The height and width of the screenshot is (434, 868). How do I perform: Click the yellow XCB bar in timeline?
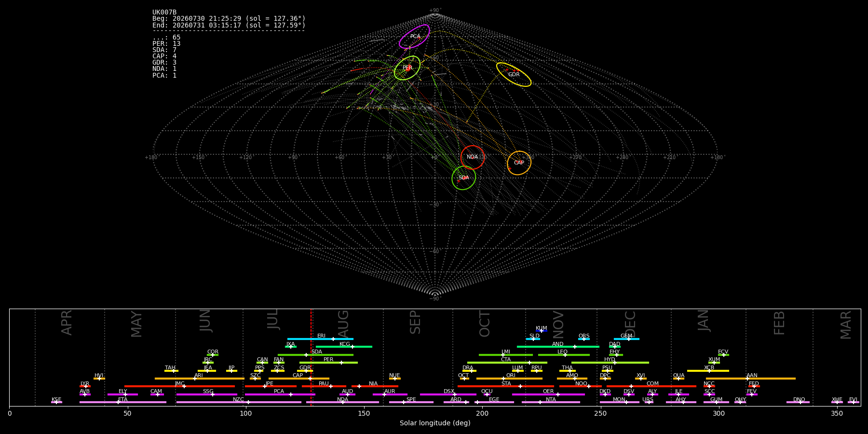(x=708, y=371)
